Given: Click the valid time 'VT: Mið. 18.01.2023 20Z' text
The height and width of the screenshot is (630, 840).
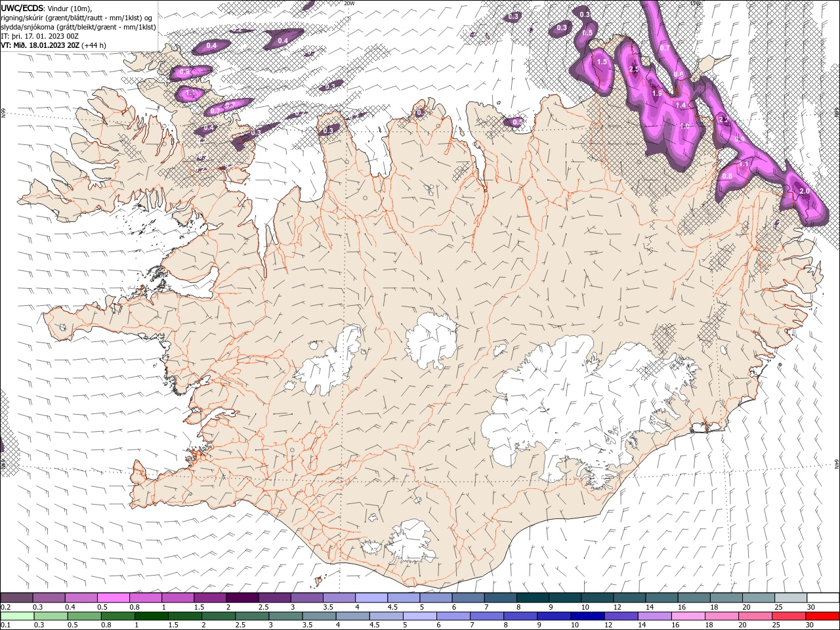Looking at the screenshot, I should click(41, 45).
